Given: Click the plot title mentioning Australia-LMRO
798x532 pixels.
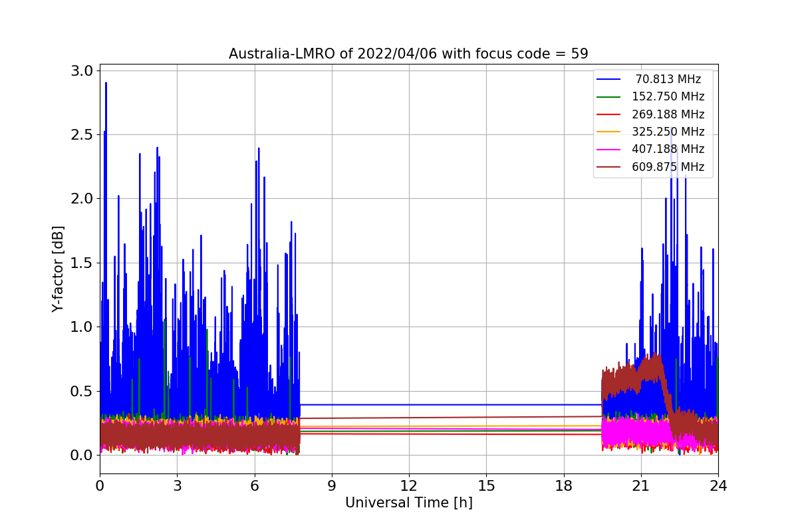Looking at the screenshot, I should point(408,54).
